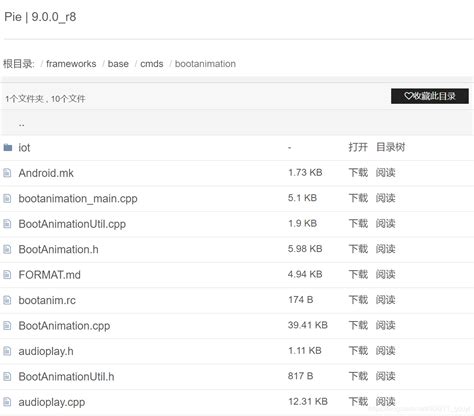This screenshot has width=474, height=416.
Task: Go to the base breadcrumb
Action: click(x=118, y=64)
